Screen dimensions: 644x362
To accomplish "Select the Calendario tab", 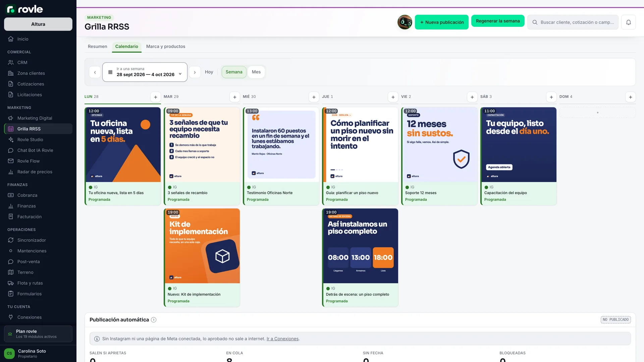I will (127, 47).
